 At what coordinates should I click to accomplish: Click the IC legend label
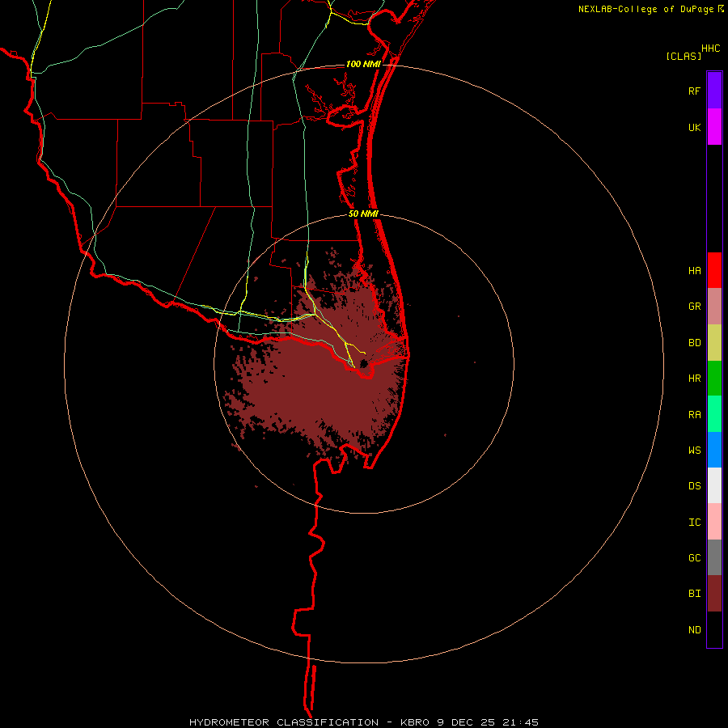[694, 523]
